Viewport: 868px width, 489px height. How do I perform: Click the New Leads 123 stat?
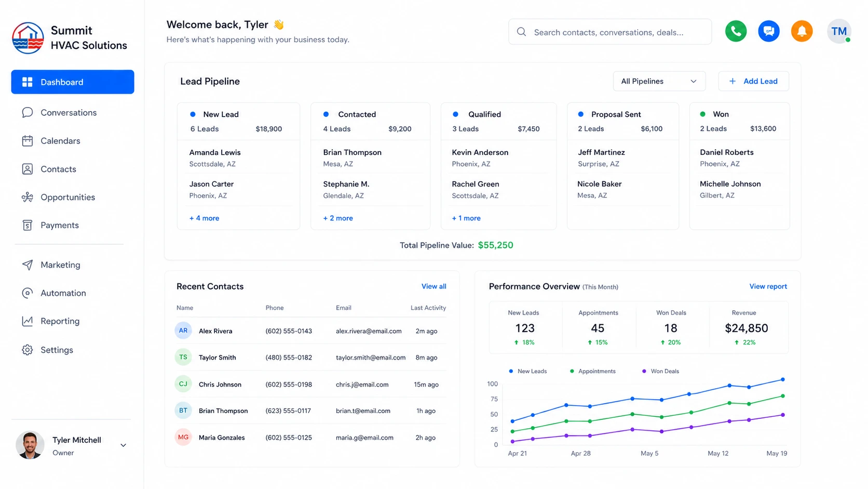(524, 327)
